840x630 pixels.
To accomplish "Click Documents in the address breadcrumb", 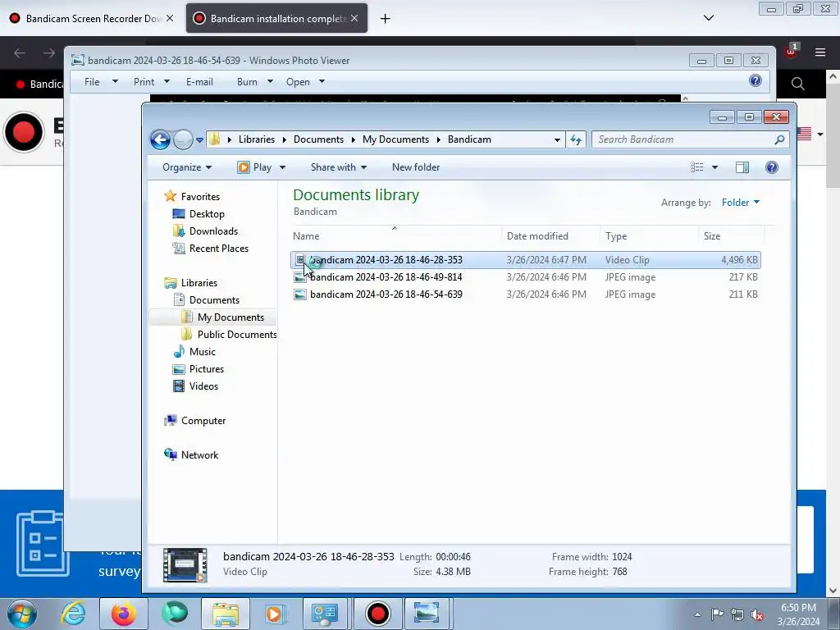I will pyautogui.click(x=318, y=139).
